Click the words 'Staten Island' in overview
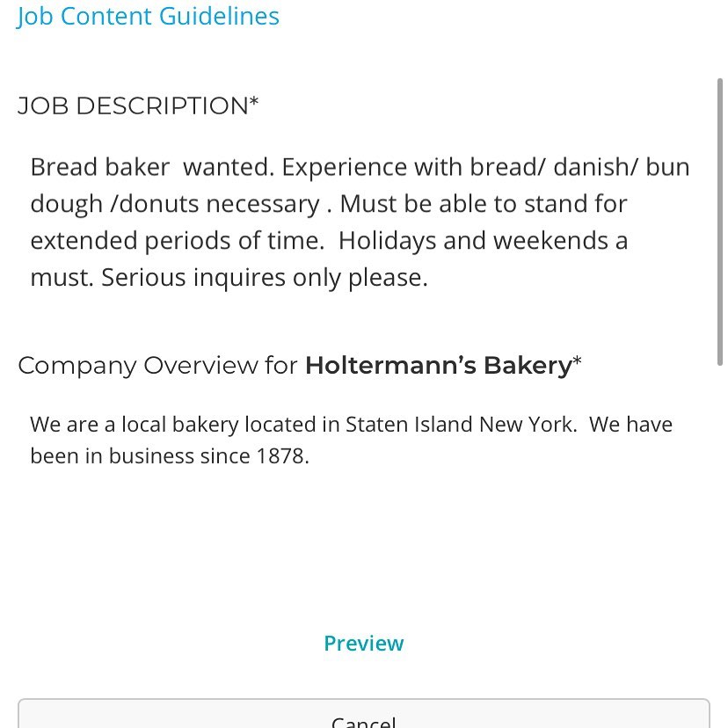Viewport: 728px width, 728px height. pos(409,425)
